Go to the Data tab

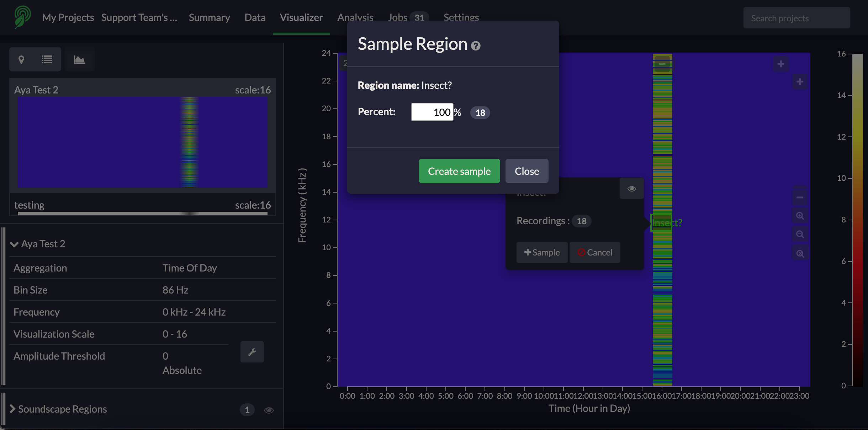pyautogui.click(x=255, y=17)
